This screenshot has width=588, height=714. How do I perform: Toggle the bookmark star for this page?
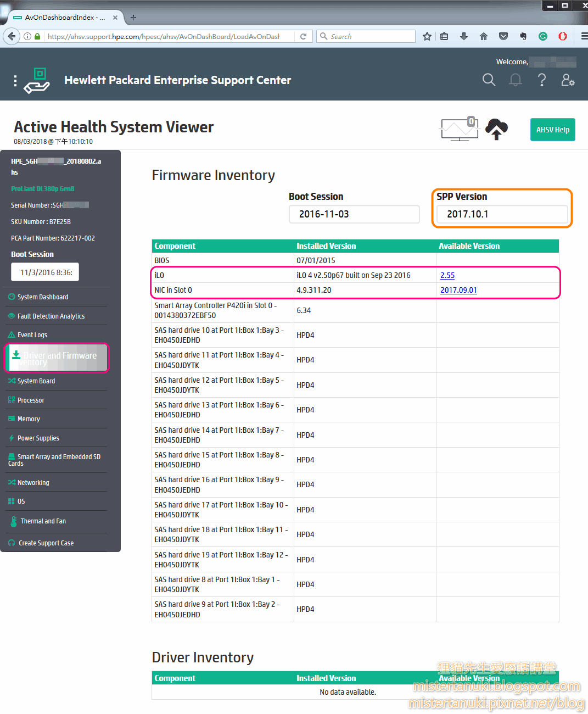(x=427, y=36)
